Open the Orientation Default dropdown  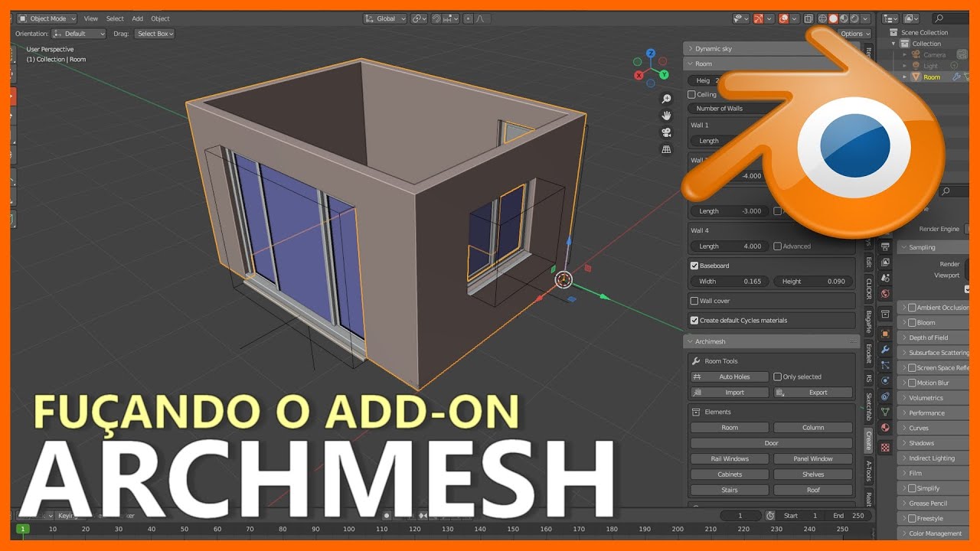click(x=79, y=34)
